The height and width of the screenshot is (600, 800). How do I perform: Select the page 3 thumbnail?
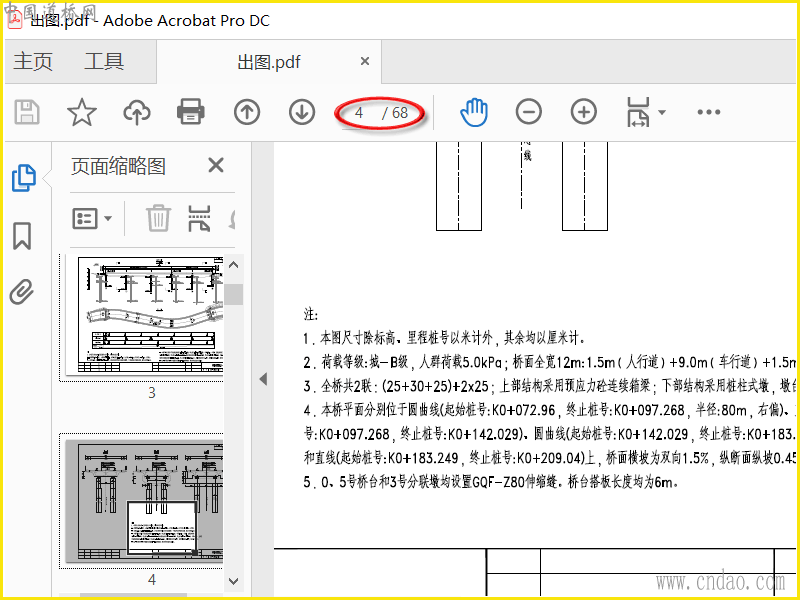144,316
